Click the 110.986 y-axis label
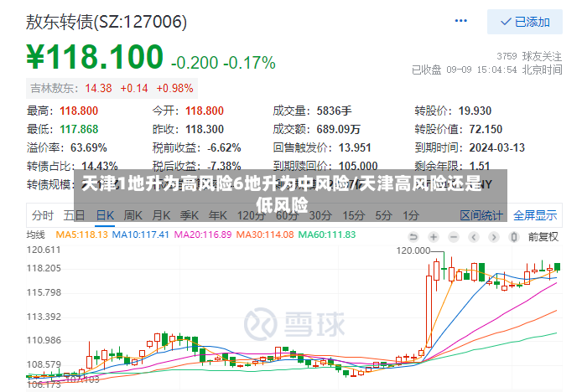582x392 pixels. click(44, 340)
